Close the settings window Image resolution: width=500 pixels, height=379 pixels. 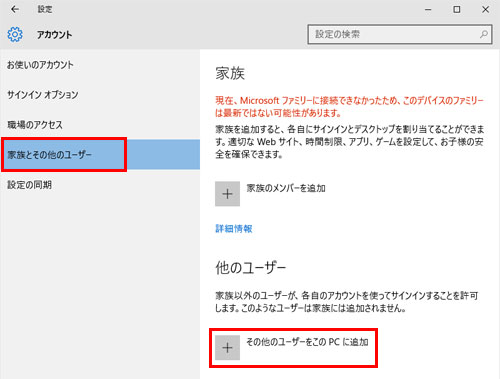485,10
